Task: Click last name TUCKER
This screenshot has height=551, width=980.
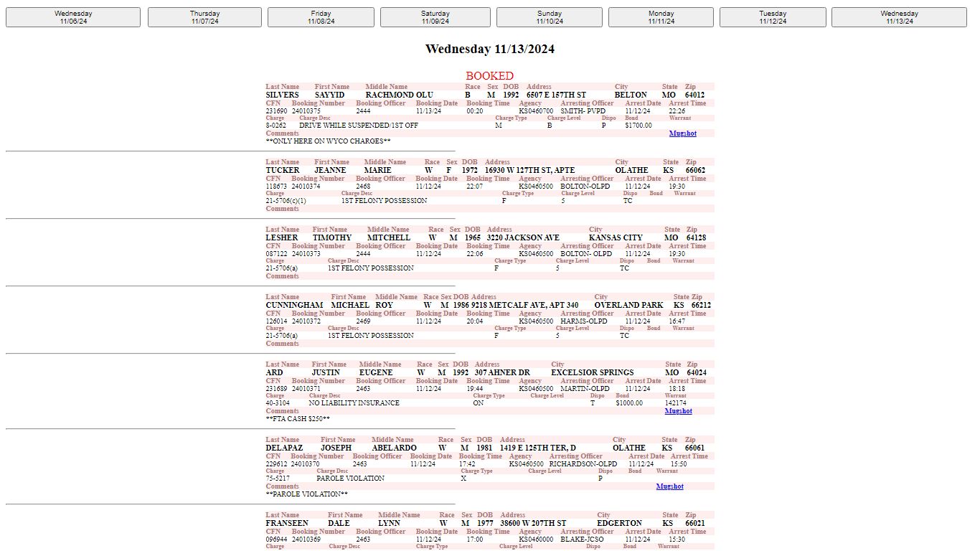Action: pyautogui.click(x=283, y=170)
